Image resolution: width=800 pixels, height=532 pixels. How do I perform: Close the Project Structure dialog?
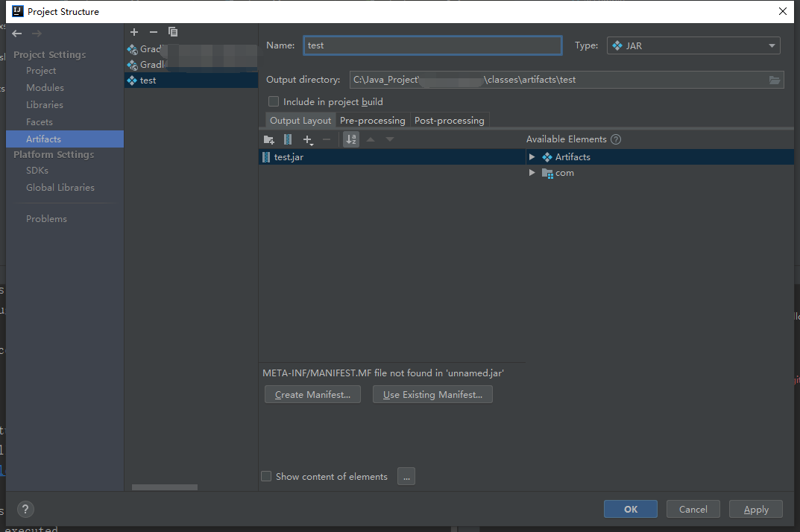[783, 11]
